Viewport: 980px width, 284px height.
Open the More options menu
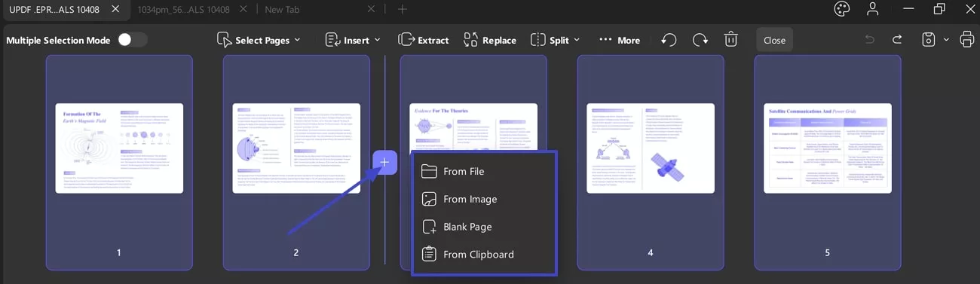click(620, 40)
